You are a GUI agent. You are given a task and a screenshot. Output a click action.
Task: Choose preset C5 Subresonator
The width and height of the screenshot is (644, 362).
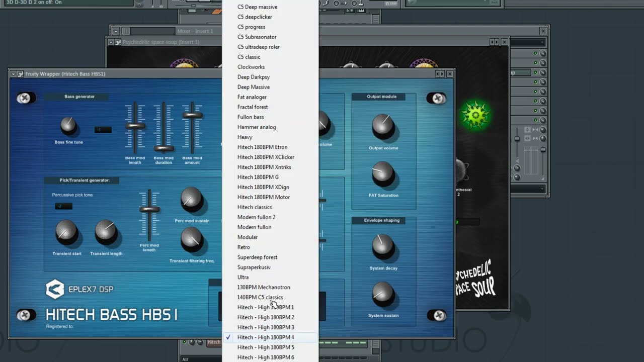tap(270, 37)
